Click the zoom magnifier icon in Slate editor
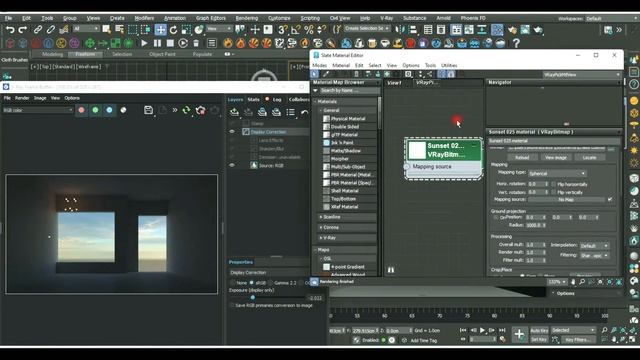 (582, 282)
